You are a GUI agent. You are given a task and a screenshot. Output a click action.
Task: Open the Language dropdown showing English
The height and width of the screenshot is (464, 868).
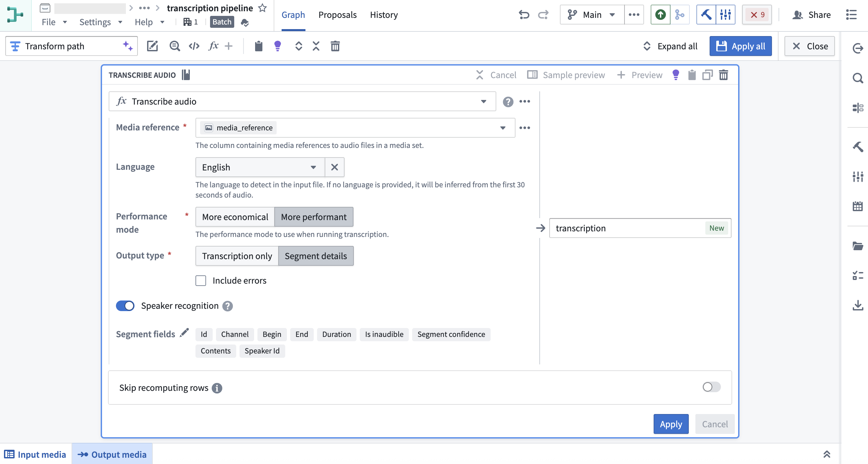click(260, 167)
